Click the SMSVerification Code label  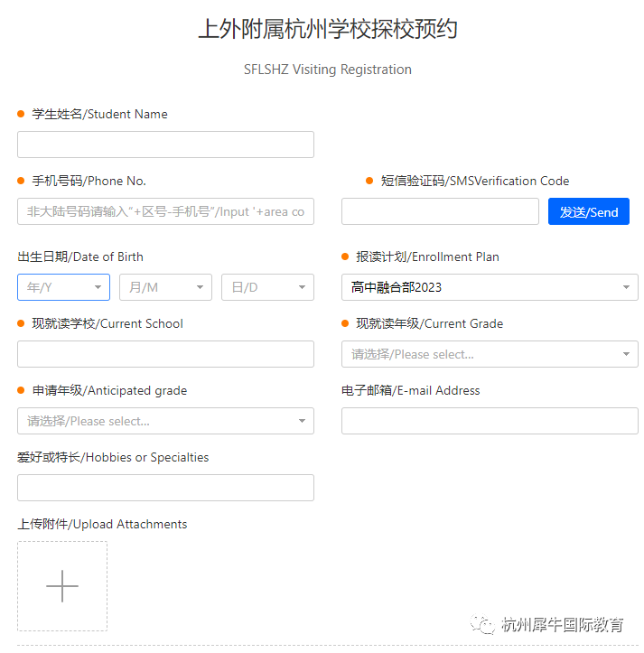click(475, 181)
